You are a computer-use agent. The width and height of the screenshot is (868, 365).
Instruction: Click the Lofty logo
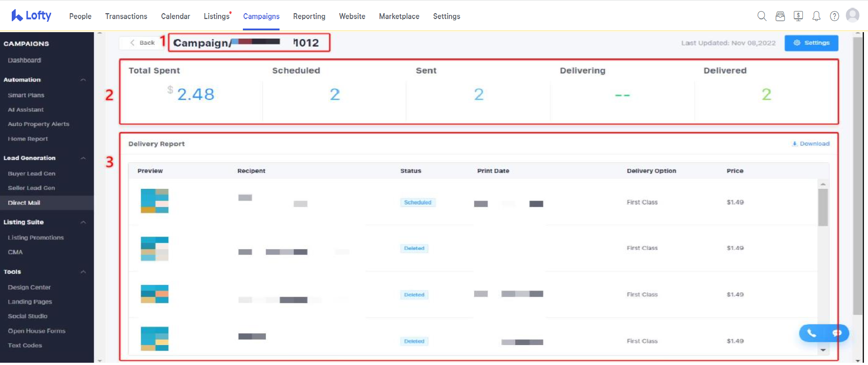coord(31,16)
